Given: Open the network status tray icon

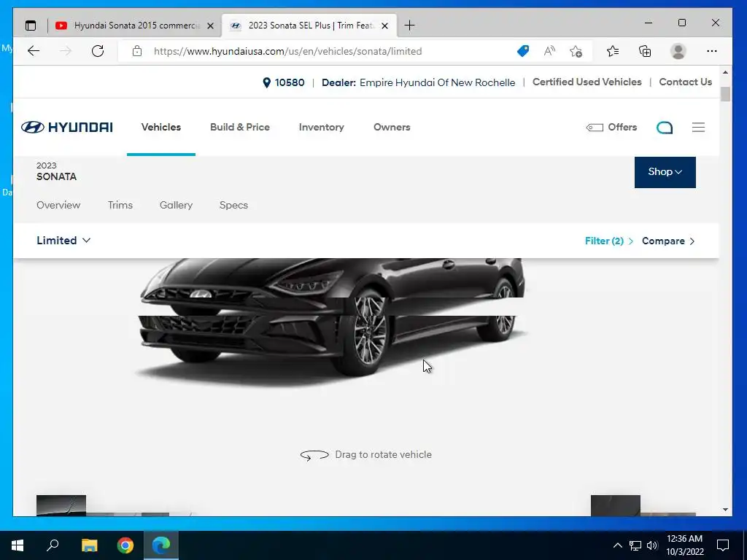Looking at the screenshot, I should (635, 545).
